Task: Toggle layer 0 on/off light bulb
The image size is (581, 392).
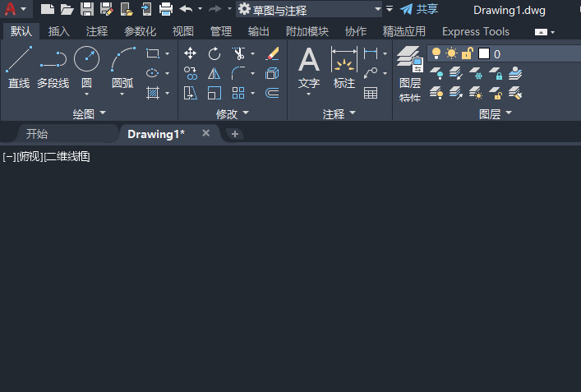Action: coord(436,53)
